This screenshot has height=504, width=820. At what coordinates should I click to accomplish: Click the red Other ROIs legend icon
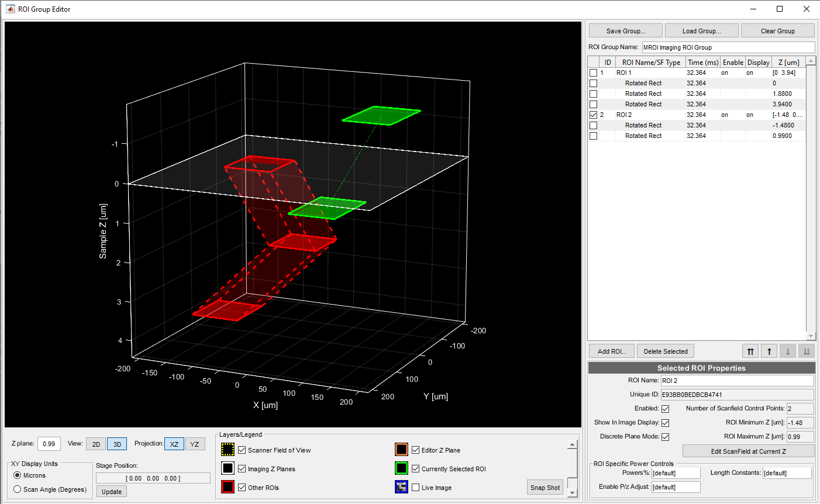point(228,487)
